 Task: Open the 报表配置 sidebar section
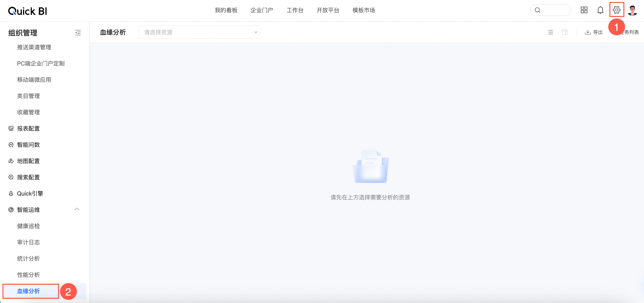pyautogui.click(x=28, y=128)
